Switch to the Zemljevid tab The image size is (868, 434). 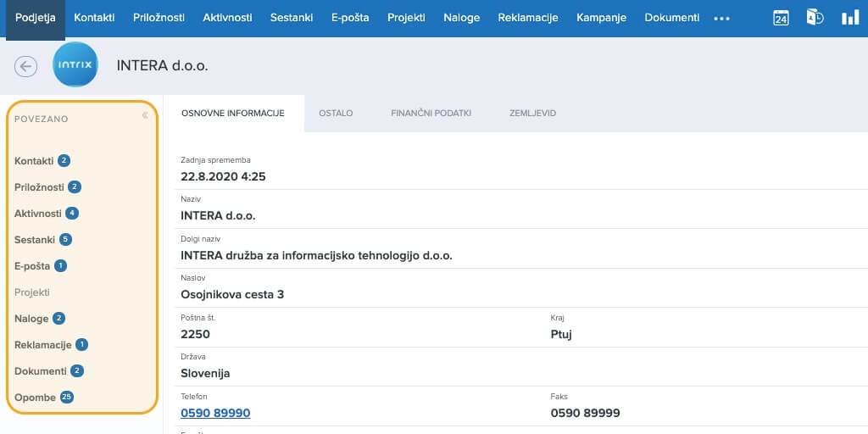point(532,114)
